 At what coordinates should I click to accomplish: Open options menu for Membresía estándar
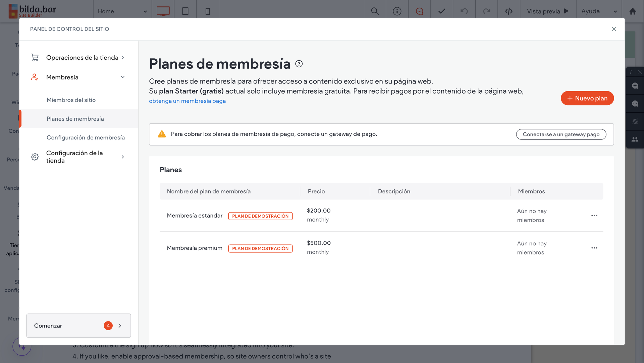594,216
